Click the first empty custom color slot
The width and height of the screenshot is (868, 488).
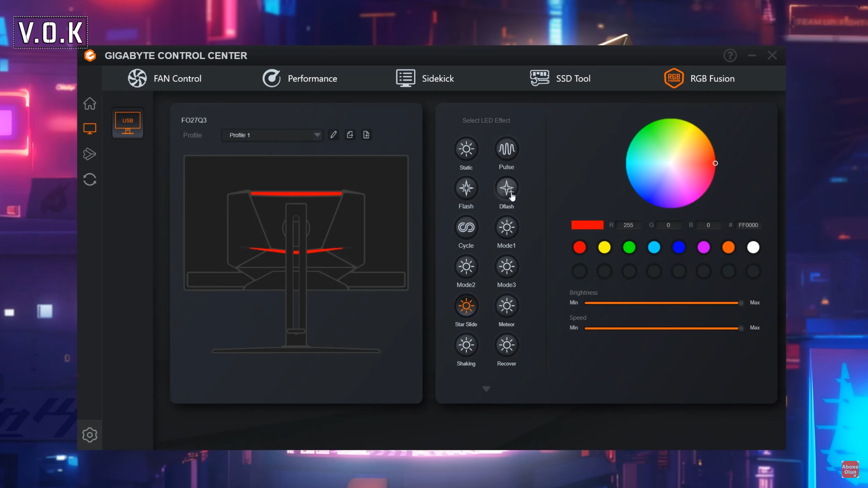[579, 271]
